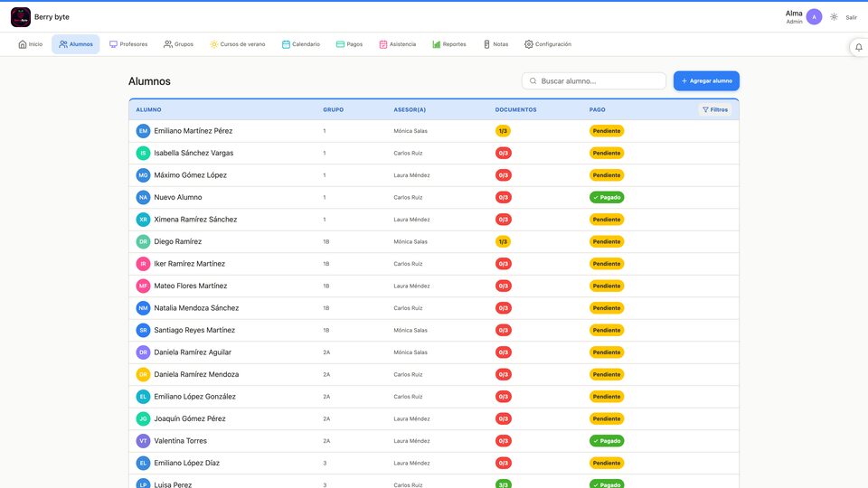Open Cursos de verano tab

pos(238,44)
